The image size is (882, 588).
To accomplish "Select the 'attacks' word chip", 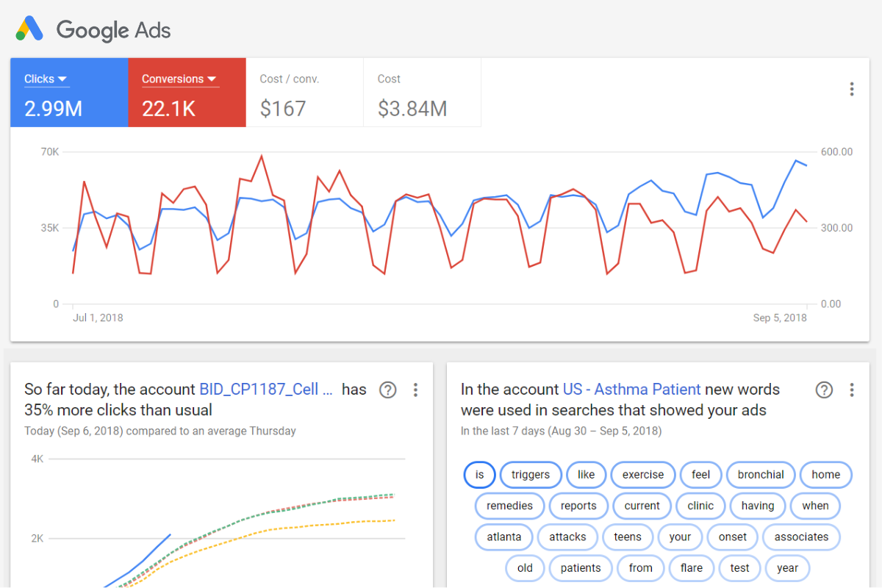I will pyautogui.click(x=567, y=537).
